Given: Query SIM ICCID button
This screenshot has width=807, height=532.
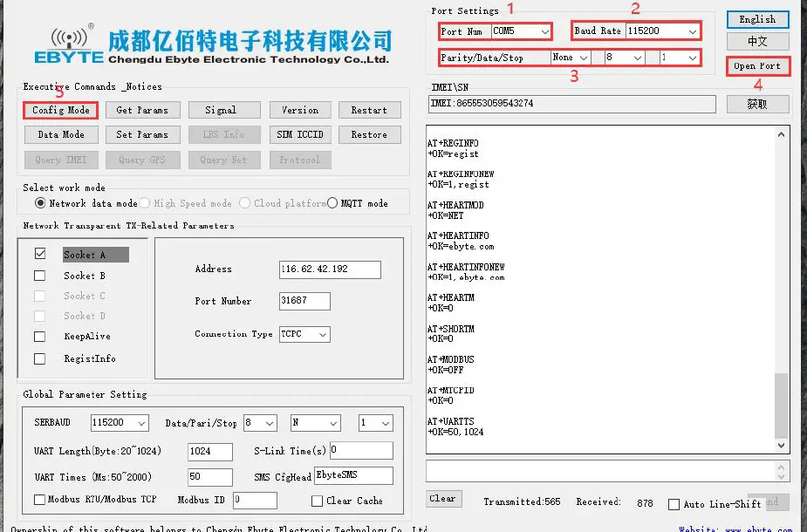Looking at the screenshot, I should pyautogui.click(x=300, y=135).
